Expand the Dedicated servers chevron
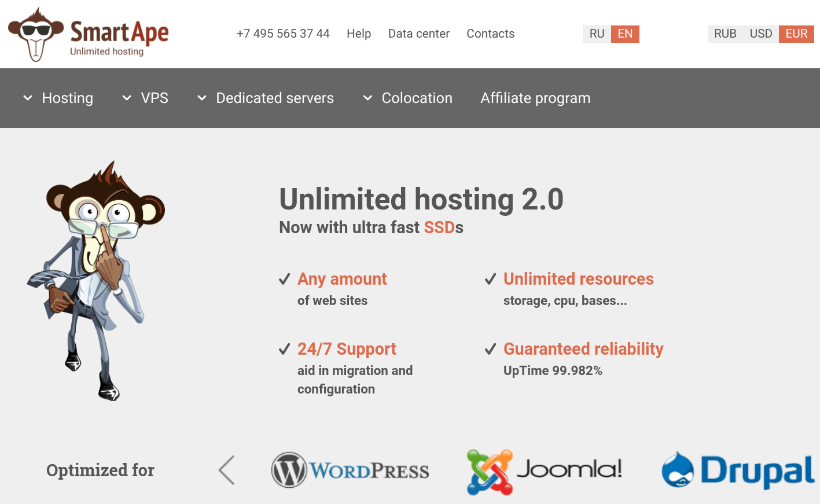Screen dimensions: 820x504 (x=202, y=98)
